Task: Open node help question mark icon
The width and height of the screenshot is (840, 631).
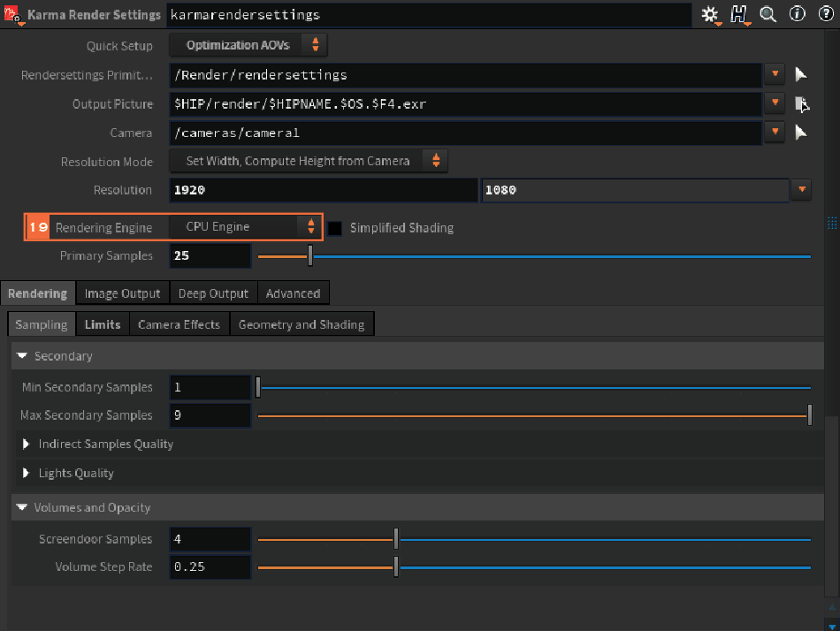Action: point(826,14)
